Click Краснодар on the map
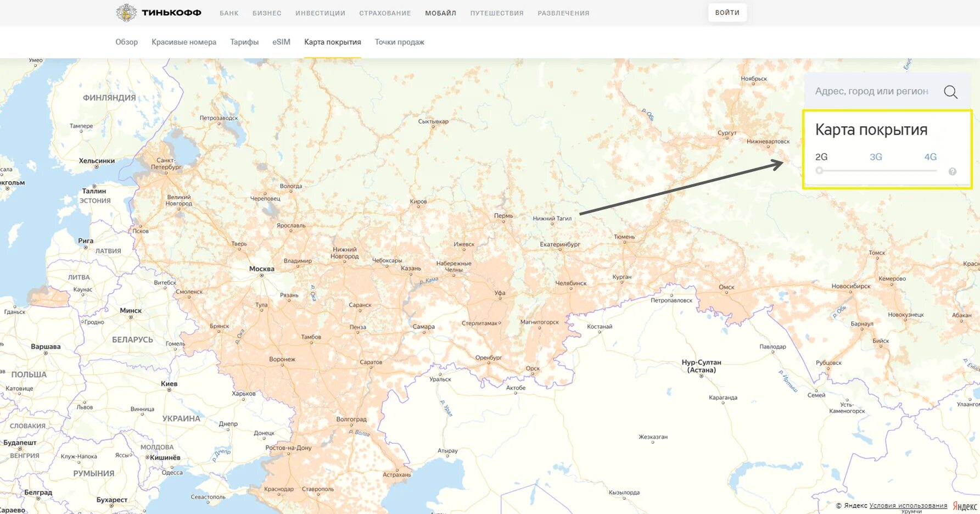The image size is (980, 514). tap(279, 489)
